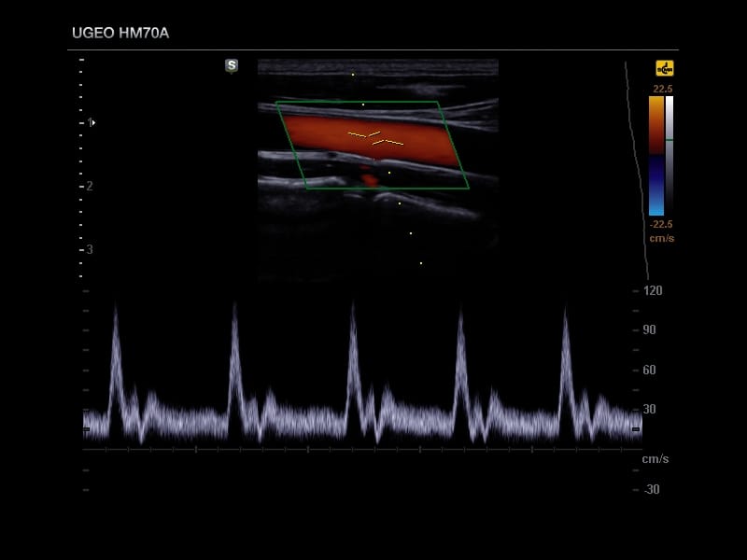Viewport: 747px width, 560px height.
Task: Click the blue lower half of the color scale
Action: click(656, 185)
